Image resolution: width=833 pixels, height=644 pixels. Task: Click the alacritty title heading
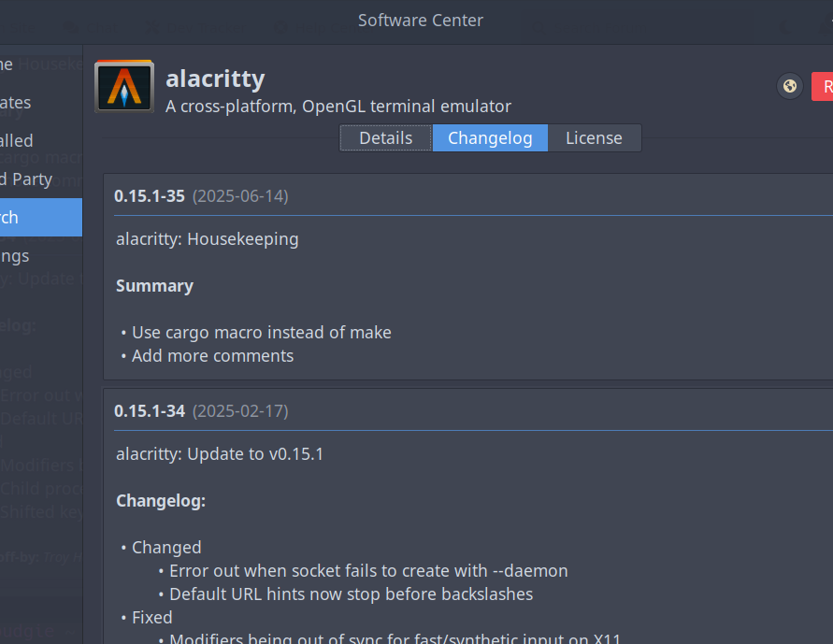pos(215,79)
